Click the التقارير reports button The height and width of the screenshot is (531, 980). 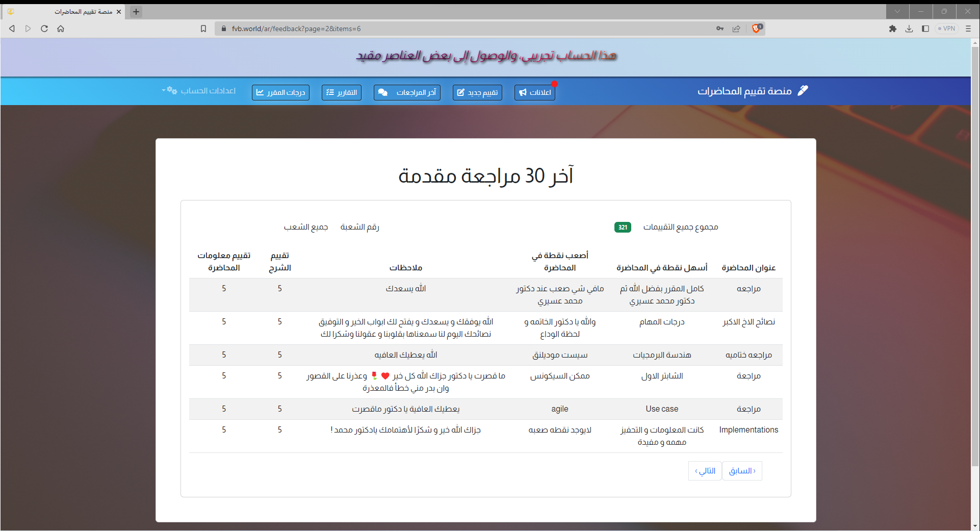tap(342, 92)
